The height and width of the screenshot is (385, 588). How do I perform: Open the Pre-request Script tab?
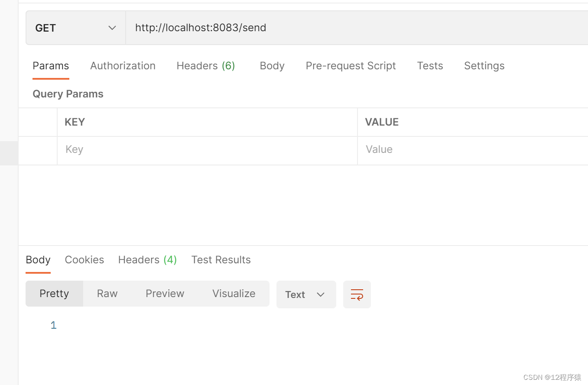(351, 66)
